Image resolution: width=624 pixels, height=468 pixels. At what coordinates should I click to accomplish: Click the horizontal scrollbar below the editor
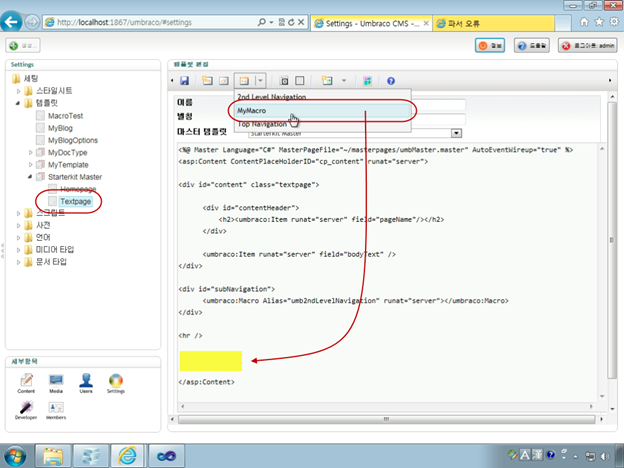386,419
